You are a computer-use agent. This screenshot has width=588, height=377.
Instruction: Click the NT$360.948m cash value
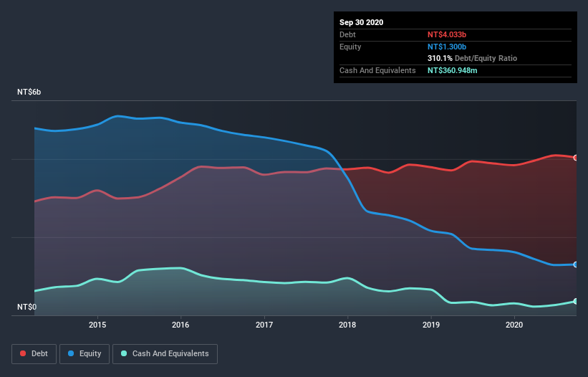(452, 70)
